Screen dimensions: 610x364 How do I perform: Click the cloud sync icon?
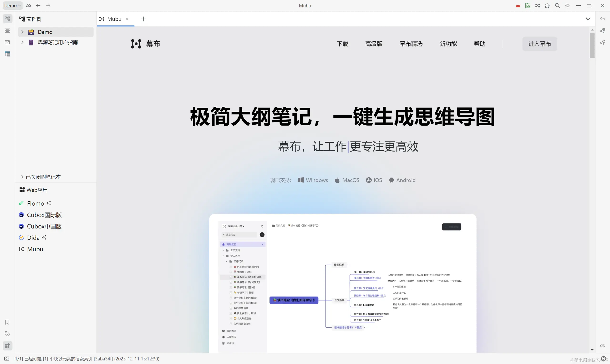[28, 6]
